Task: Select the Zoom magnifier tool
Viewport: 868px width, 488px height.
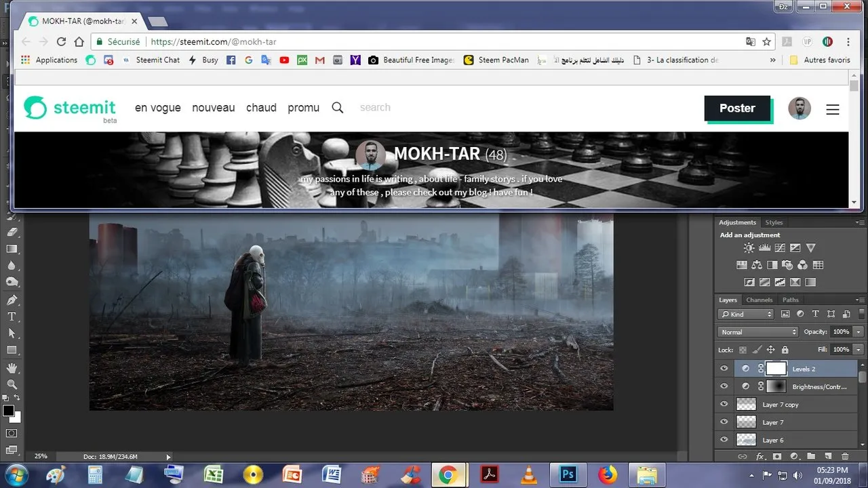Action: point(12,384)
